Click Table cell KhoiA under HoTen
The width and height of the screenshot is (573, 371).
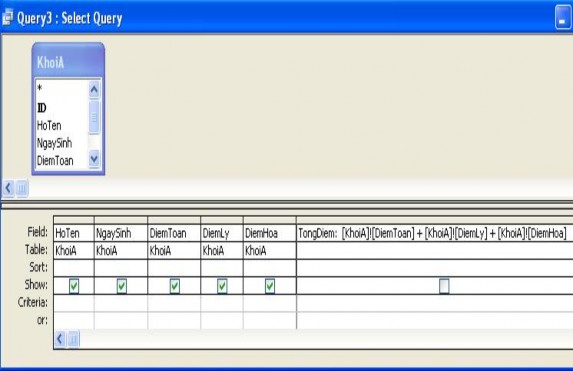click(x=74, y=250)
